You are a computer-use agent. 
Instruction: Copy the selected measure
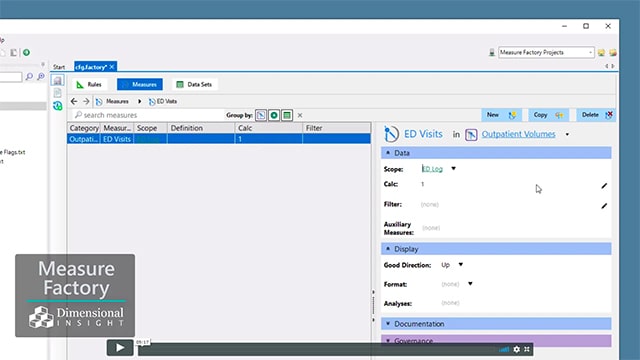pyautogui.click(x=548, y=115)
